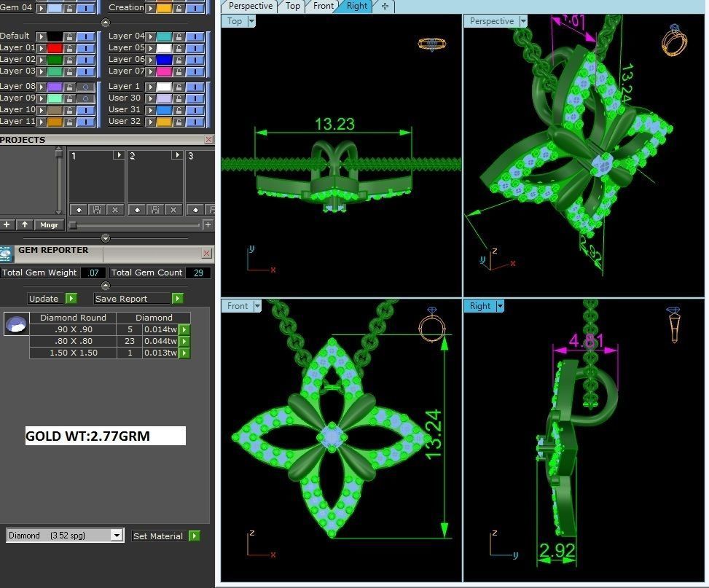
Task: Click the round diamond gem shape icon
Action: point(16,324)
